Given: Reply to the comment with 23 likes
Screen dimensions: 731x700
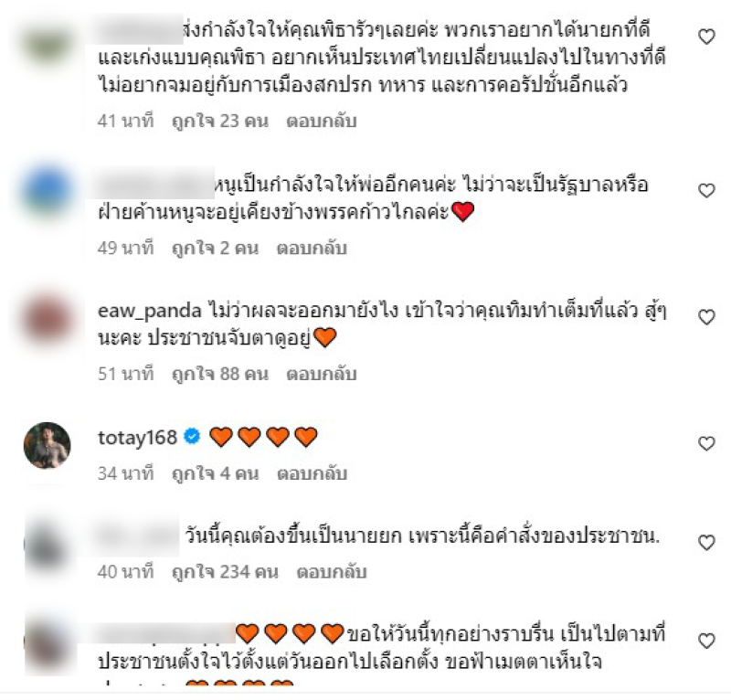Looking at the screenshot, I should [x=322, y=122].
